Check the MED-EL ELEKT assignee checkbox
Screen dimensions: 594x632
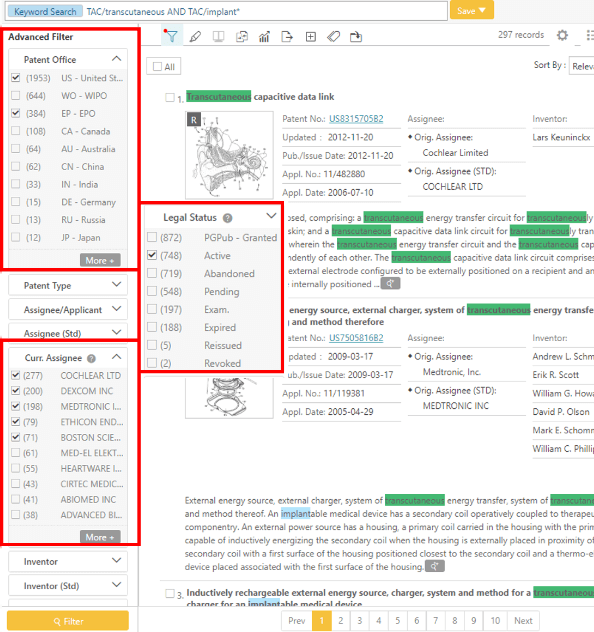coord(15,453)
